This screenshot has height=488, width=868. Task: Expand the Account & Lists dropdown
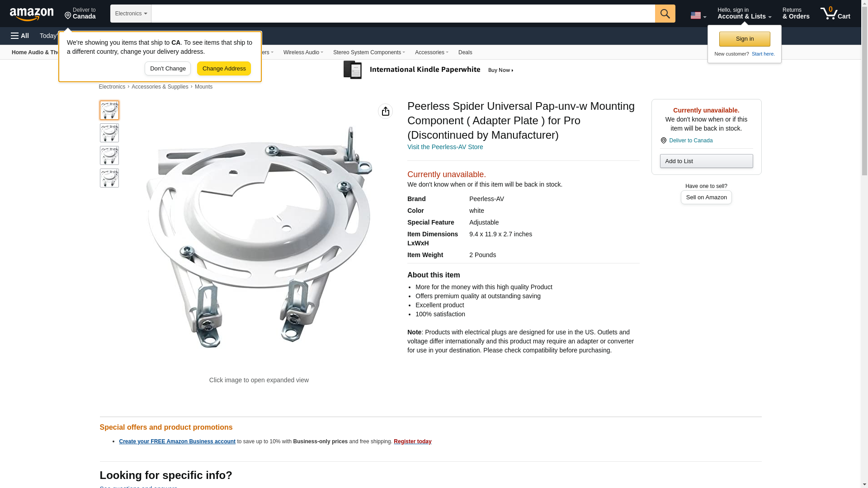pyautogui.click(x=744, y=14)
